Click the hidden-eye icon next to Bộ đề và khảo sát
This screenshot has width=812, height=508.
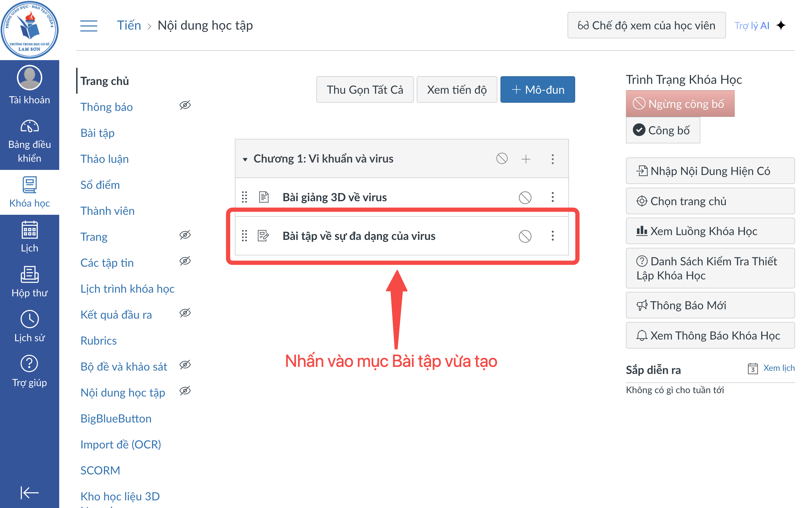tap(185, 365)
